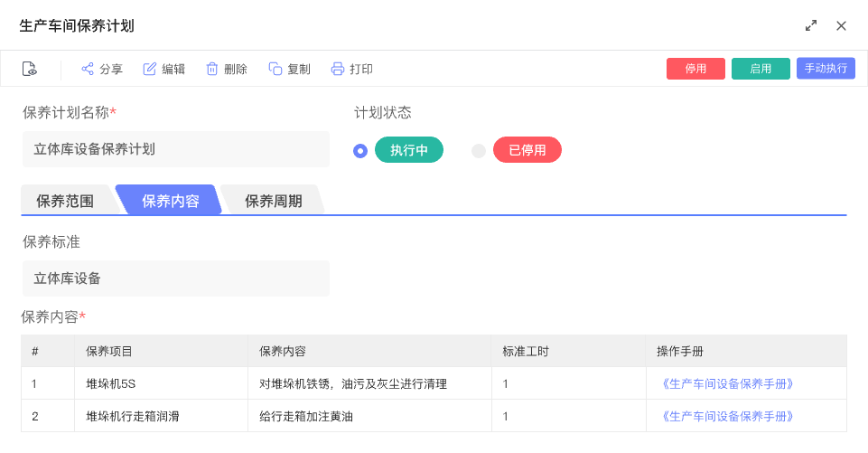The image size is (868, 453).
Task: Click the 打印 printer icon
Action: (x=338, y=69)
